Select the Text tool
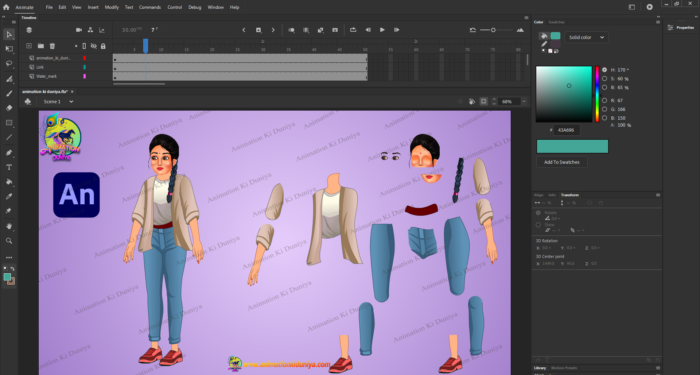700x375 pixels. 9,167
